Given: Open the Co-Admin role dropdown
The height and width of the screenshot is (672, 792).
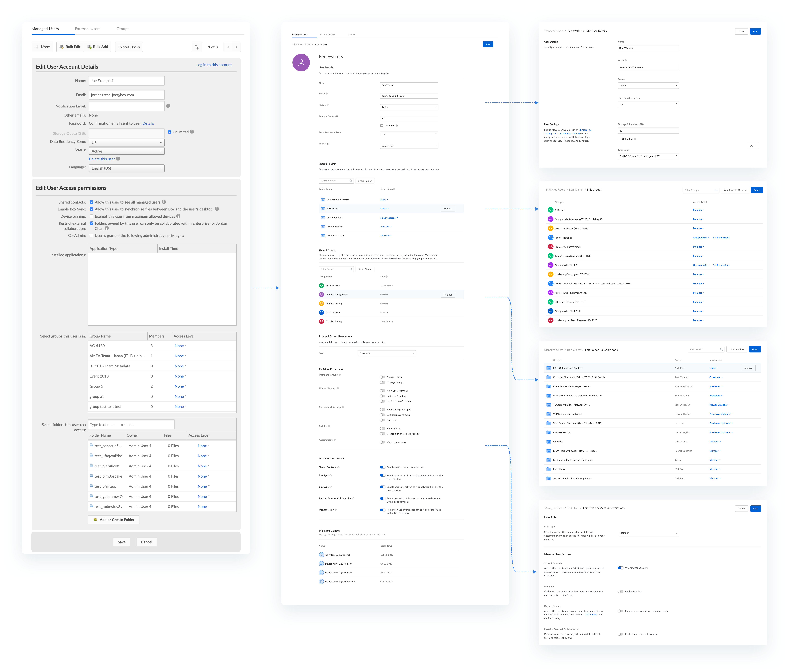Looking at the screenshot, I should pyautogui.click(x=386, y=353).
